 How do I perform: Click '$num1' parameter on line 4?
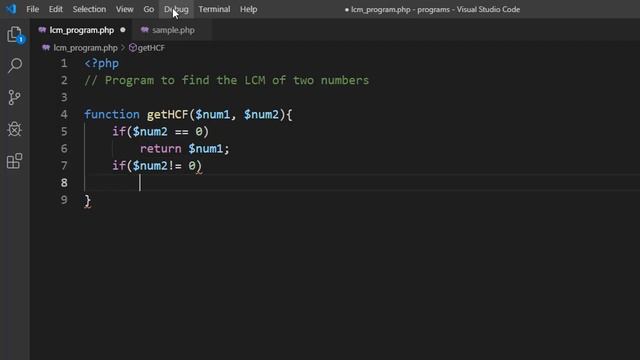pos(212,114)
